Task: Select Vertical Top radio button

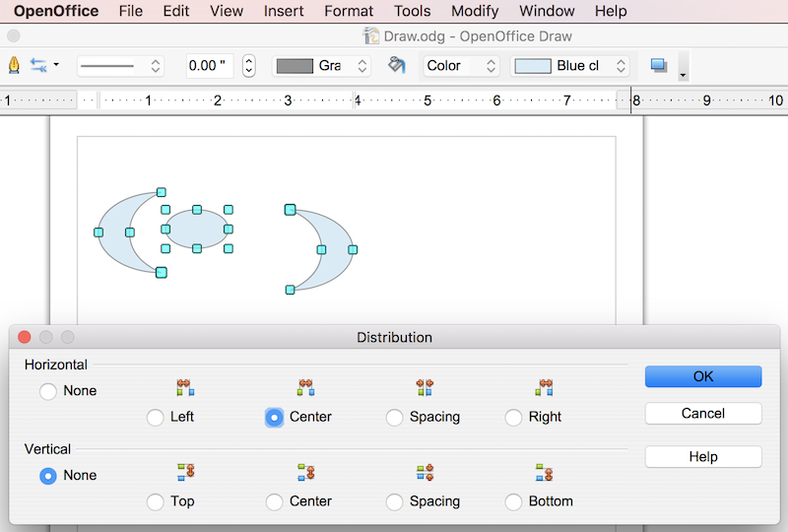Action: [156, 501]
